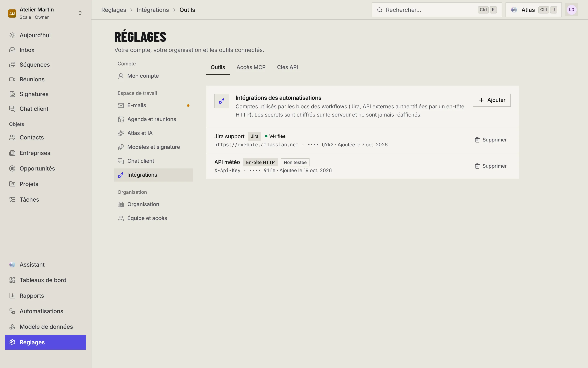This screenshot has width=588, height=368.
Task: Click Réglages in the breadcrumb
Action: 114,10
